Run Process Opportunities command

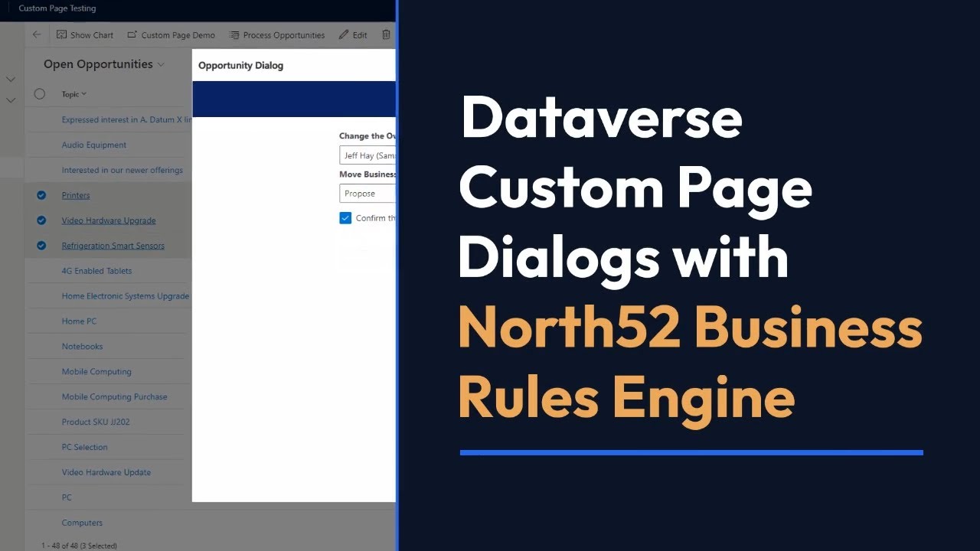[277, 34]
